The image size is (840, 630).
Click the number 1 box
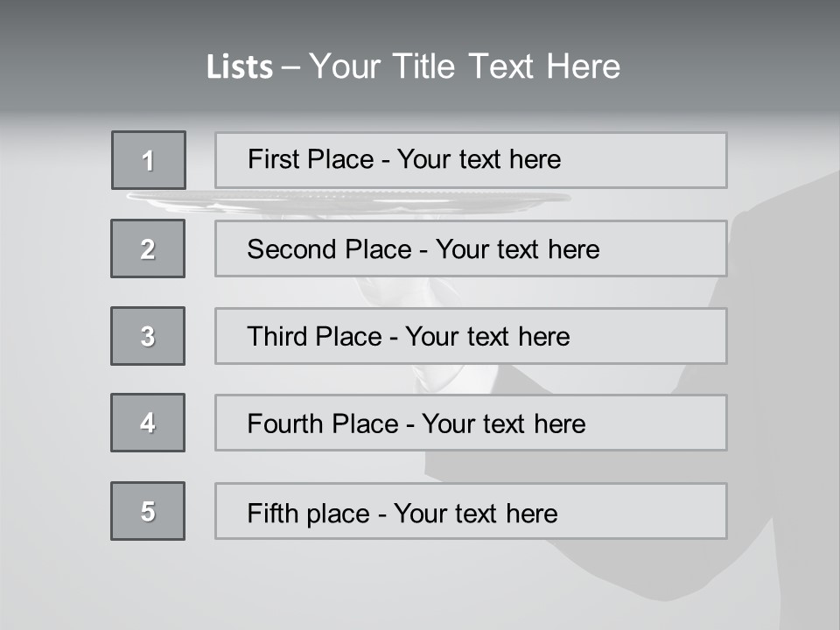coord(149,160)
